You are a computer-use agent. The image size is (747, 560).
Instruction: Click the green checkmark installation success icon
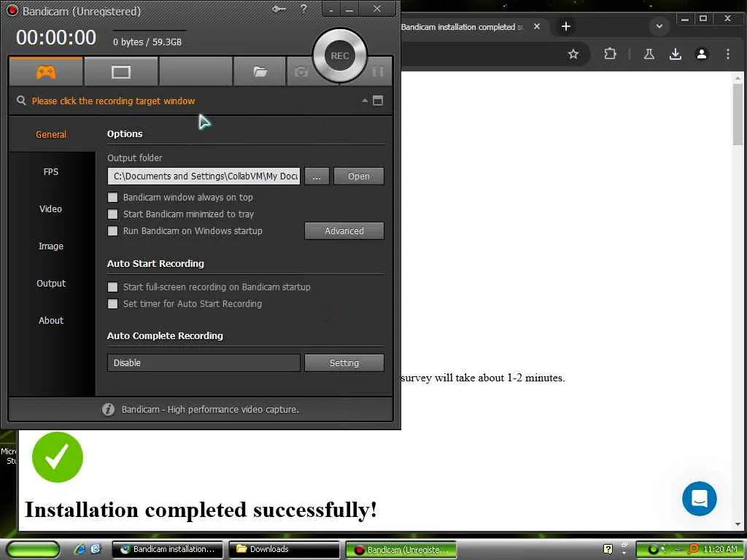pos(57,457)
